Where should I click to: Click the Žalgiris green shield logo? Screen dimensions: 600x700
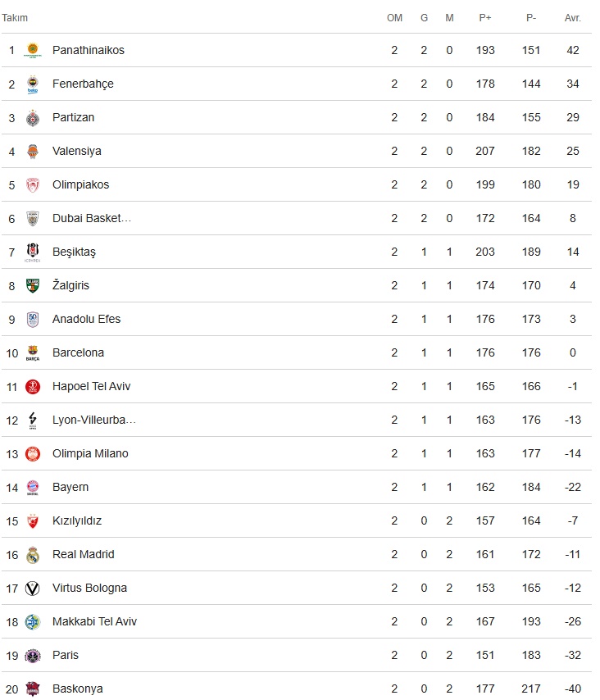pos(33,286)
